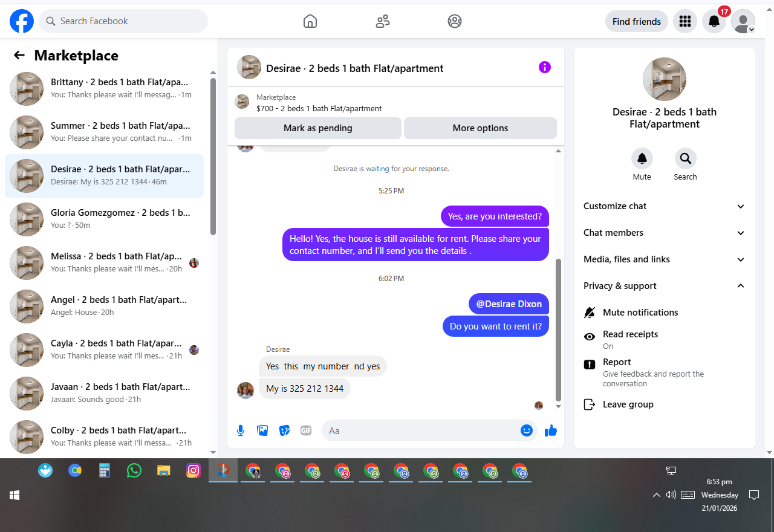Screen dimensions: 774x532
Task: Open the purple conversation info icon
Action: [x=545, y=67]
